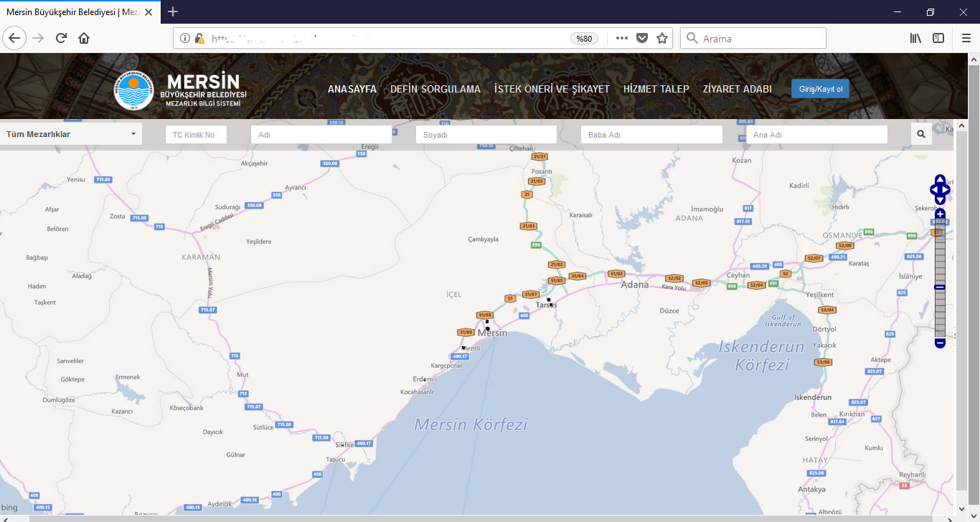Focus the Adı name field

coord(321,135)
